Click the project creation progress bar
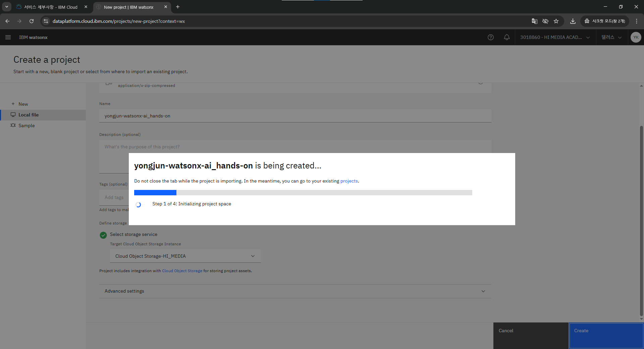The image size is (644, 349). coord(303,193)
